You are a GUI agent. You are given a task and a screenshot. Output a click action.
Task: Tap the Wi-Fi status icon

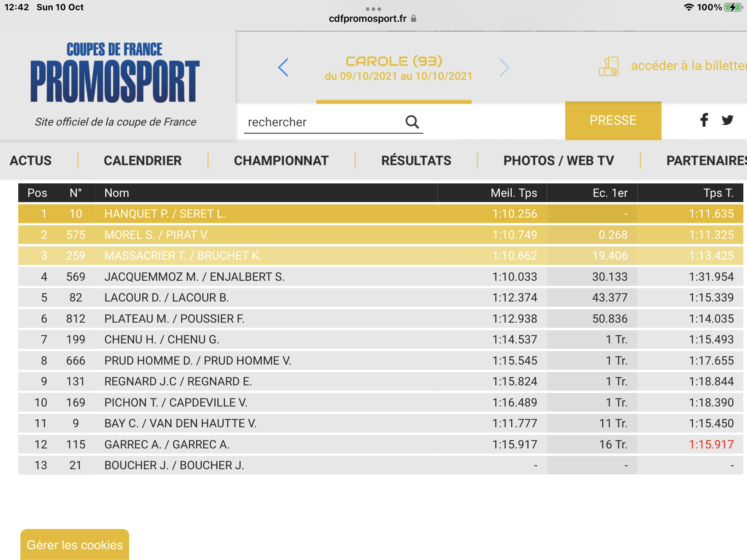(689, 7)
